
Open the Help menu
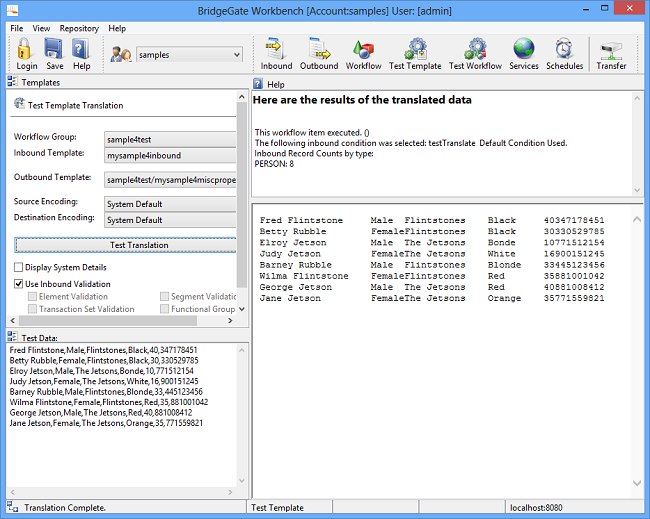click(117, 28)
